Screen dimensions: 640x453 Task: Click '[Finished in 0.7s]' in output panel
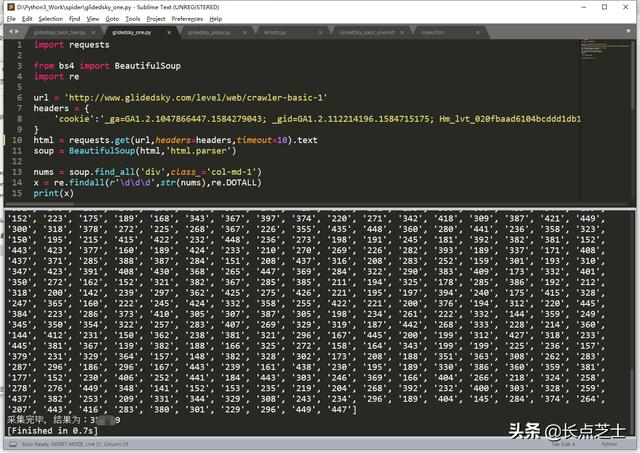coord(53,431)
